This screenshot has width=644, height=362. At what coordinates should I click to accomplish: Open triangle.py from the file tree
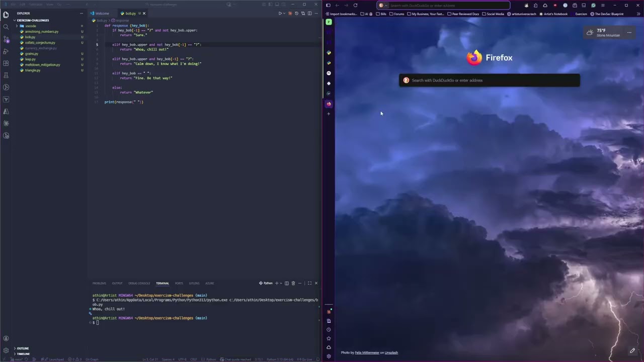(33, 70)
